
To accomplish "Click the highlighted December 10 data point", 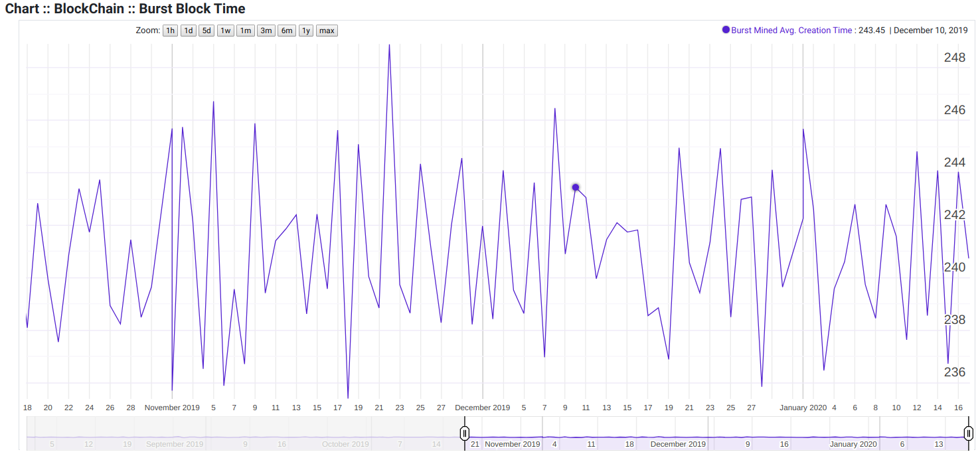I will 575,188.
